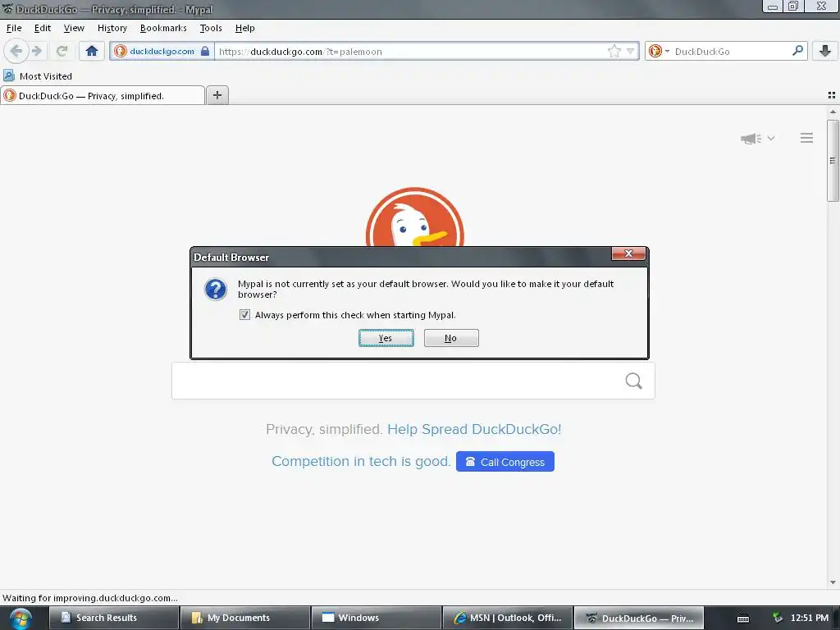This screenshot has width=840, height=630.
Task: Click the address bar URL field
Action: coord(410,52)
